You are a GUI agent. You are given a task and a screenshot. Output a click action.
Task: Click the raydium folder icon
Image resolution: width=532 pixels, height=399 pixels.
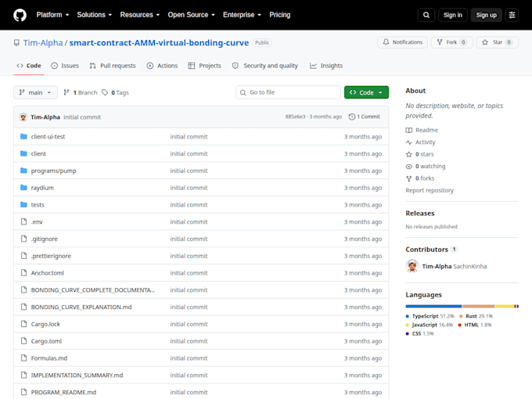[x=23, y=188]
